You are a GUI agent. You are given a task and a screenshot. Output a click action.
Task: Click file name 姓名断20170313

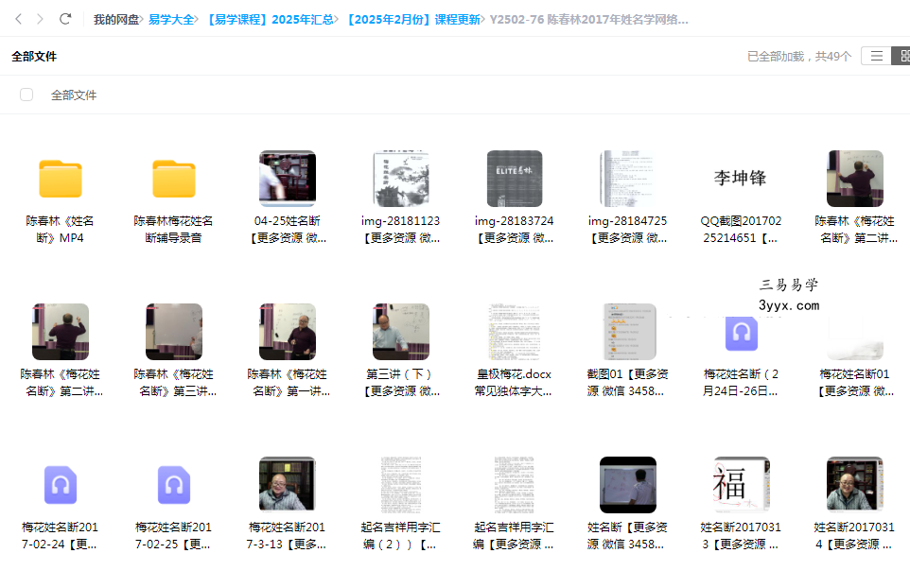coord(741,535)
